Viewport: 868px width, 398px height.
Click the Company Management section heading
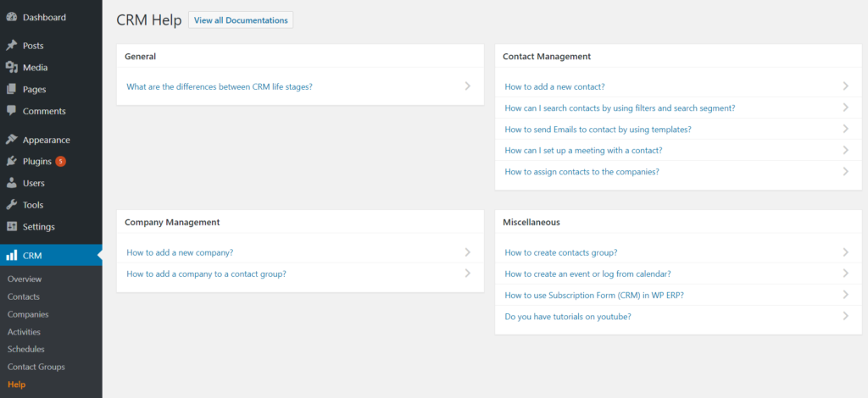[172, 222]
